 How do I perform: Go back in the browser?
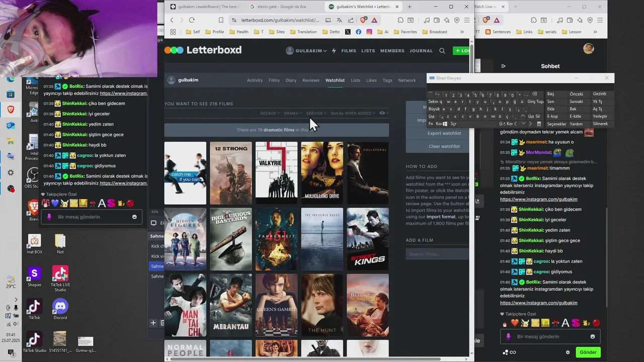pos(172,20)
